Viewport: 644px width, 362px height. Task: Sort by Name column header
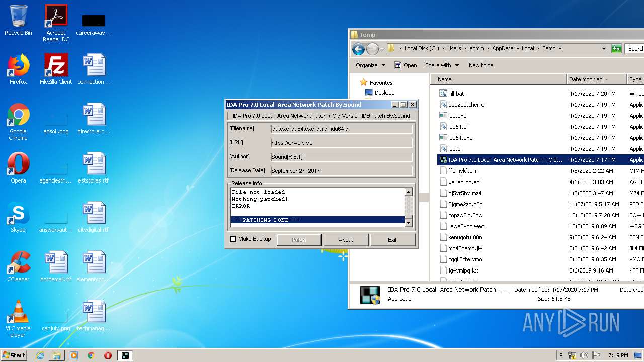(499, 79)
